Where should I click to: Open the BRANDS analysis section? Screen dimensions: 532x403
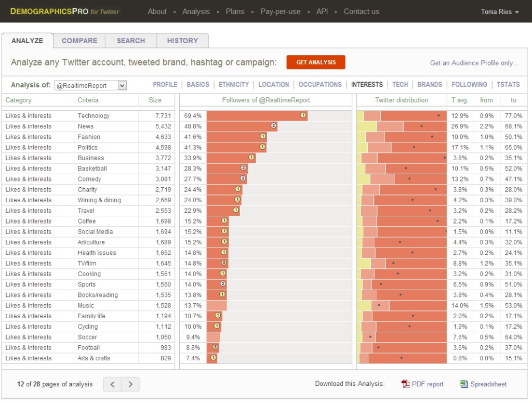tap(430, 85)
